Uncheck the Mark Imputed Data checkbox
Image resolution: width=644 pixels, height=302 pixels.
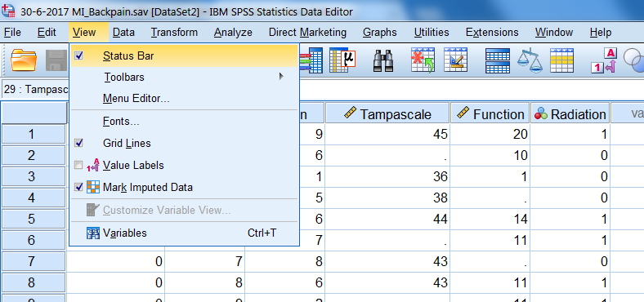(78, 188)
